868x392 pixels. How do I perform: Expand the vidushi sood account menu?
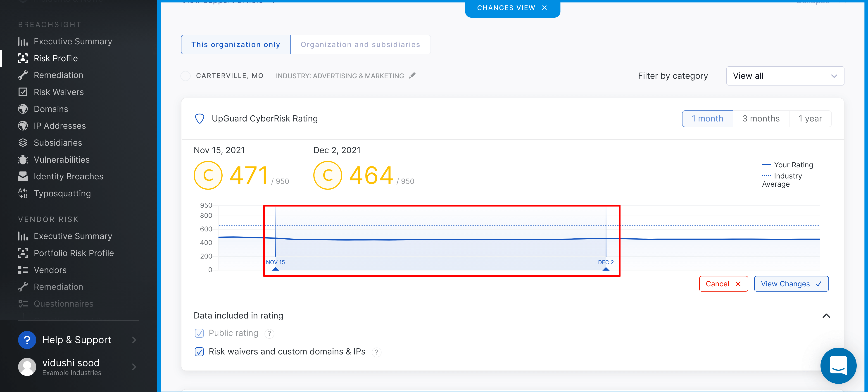(x=134, y=367)
